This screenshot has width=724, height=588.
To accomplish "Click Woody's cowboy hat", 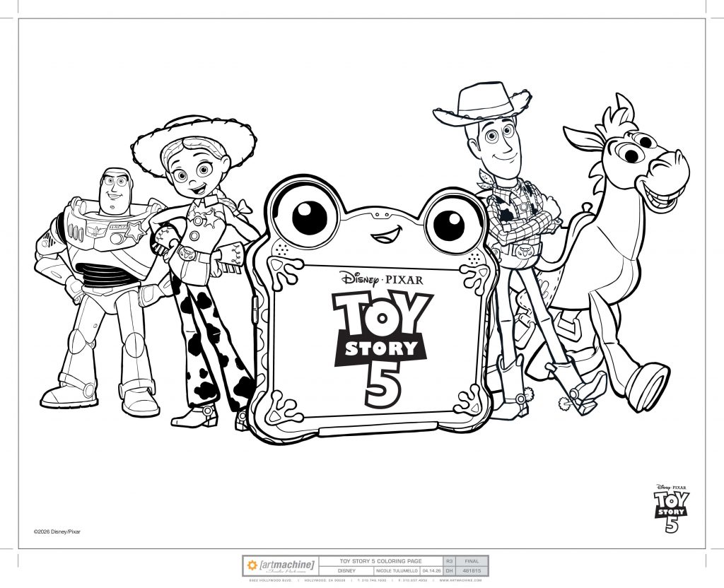I will pyautogui.click(x=482, y=105).
